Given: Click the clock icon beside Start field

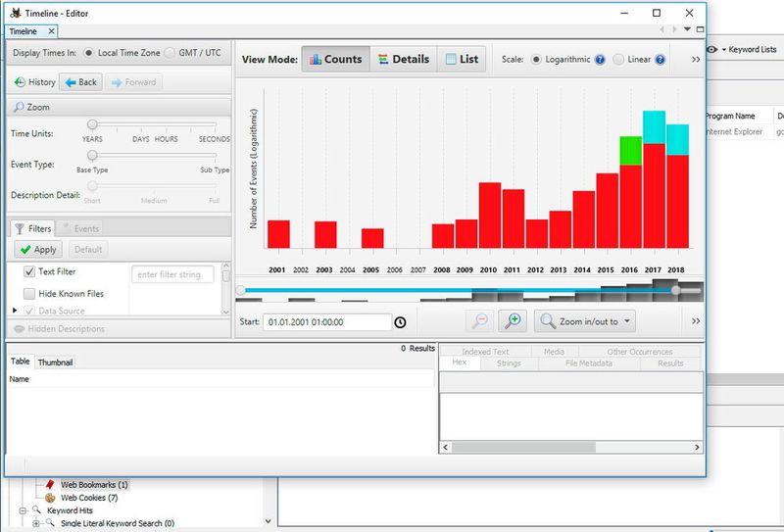Looking at the screenshot, I should pyautogui.click(x=400, y=321).
